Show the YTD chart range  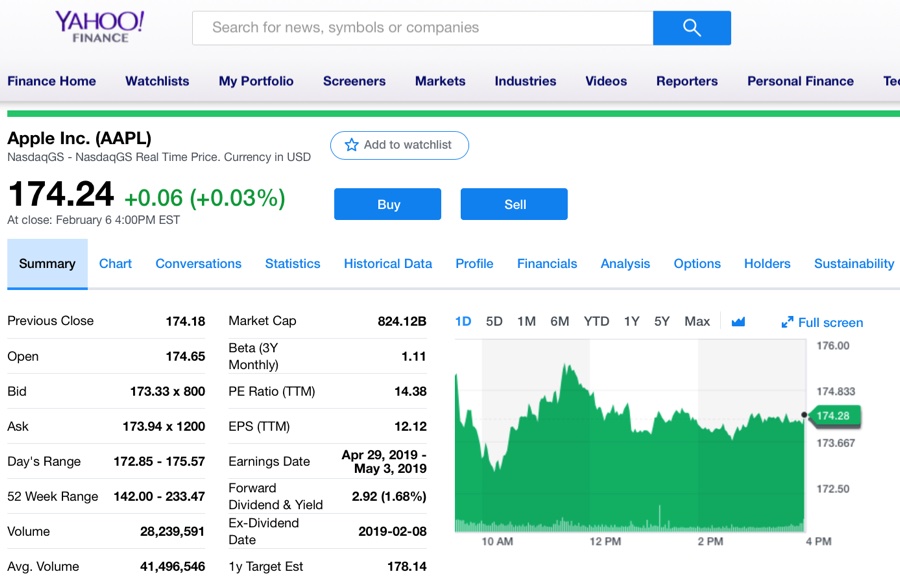point(596,322)
